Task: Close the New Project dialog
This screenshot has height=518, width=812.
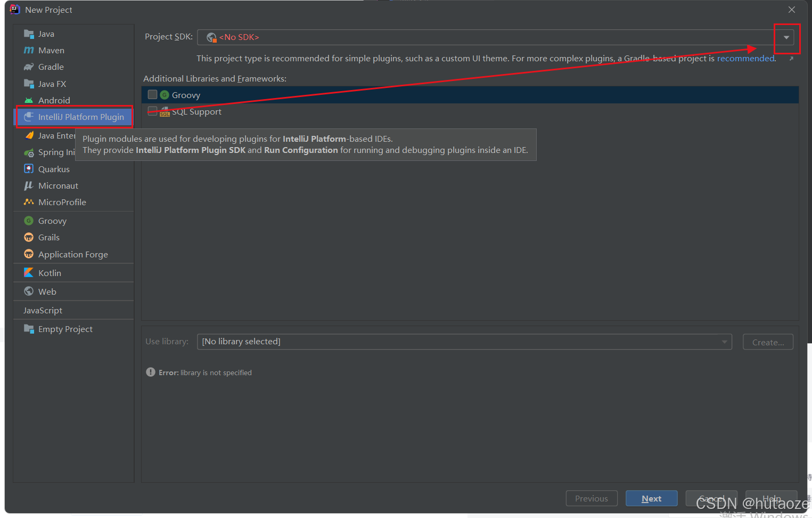Action: [792, 10]
